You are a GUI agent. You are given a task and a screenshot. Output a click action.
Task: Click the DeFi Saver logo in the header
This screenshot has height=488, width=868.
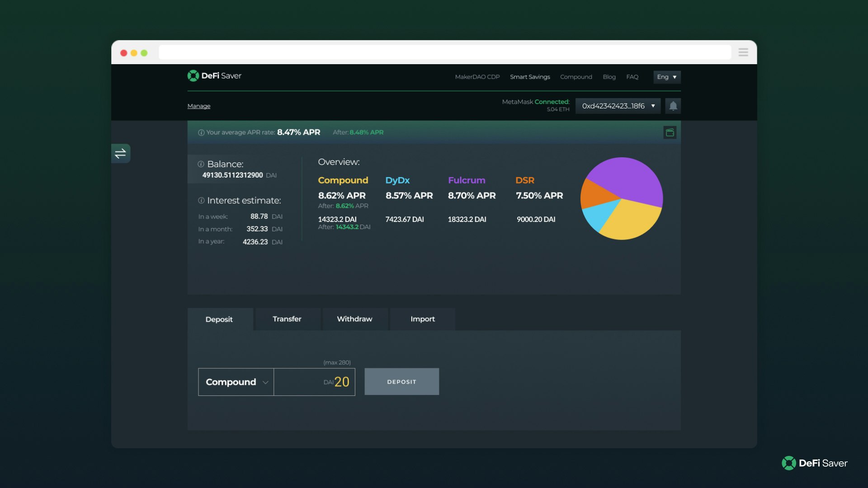point(214,75)
